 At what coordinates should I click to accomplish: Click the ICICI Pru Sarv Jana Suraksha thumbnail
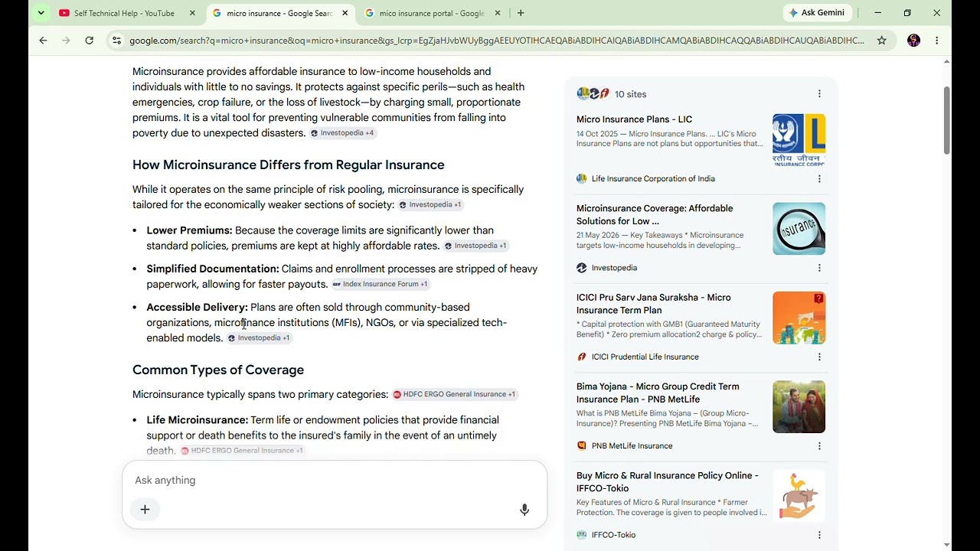tap(799, 318)
